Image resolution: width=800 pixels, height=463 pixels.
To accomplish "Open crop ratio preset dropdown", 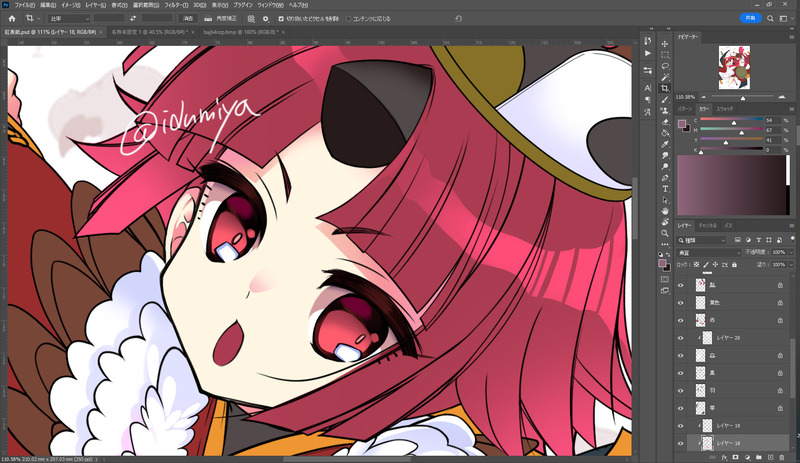I will (69, 18).
